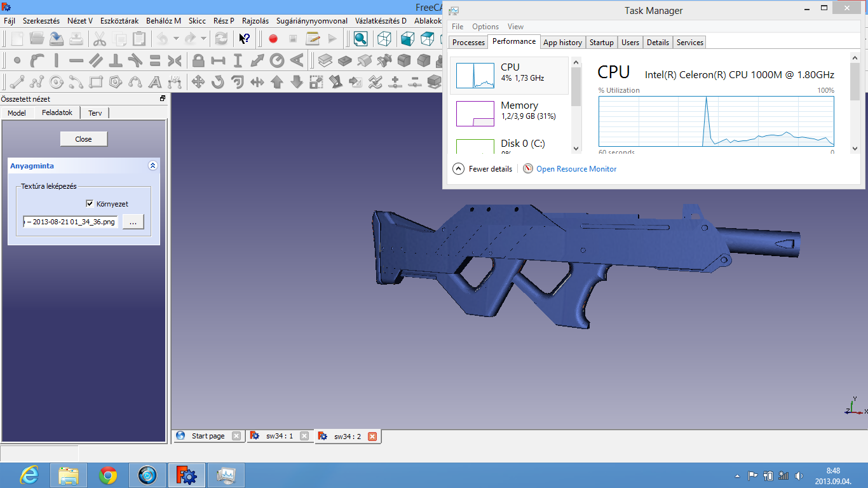Select the Draft rectangle tool

(96, 82)
